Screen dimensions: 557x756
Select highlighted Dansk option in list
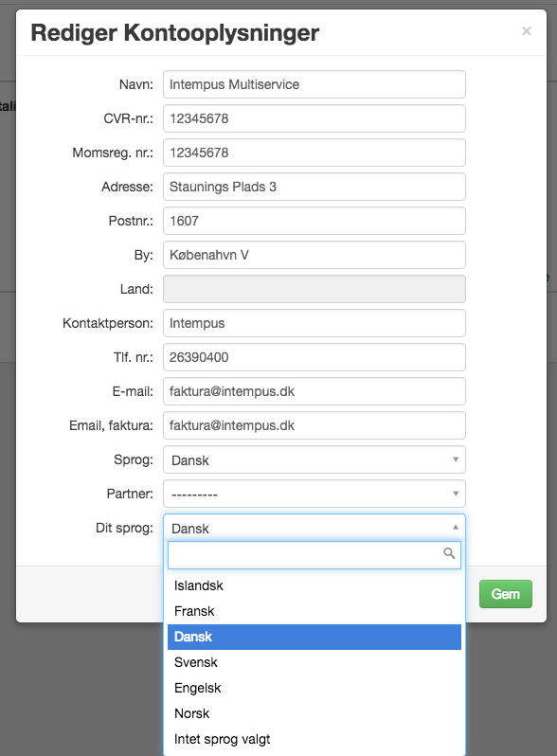(x=314, y=637)
